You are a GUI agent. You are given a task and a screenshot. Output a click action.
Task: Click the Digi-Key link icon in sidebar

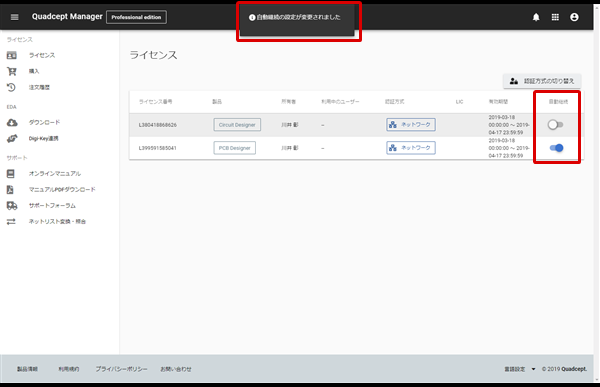pyautogui.click(x=12, y=139)
